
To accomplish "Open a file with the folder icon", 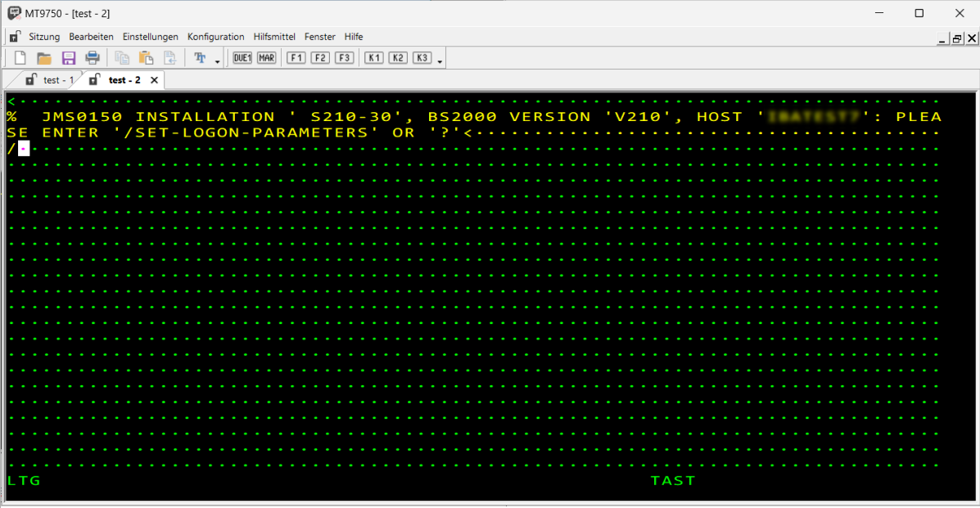I will (44, 58).
